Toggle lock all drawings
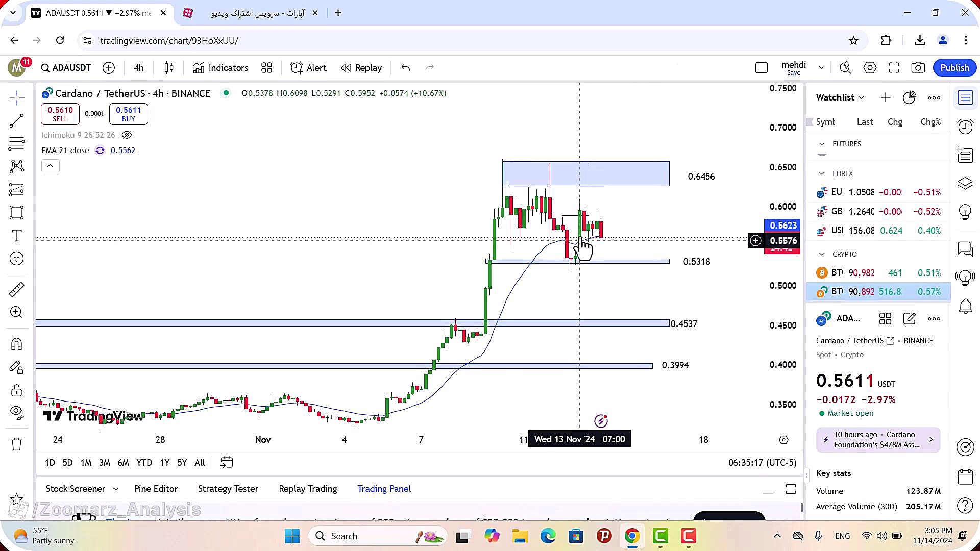980x551 pixels. (17, 391)
